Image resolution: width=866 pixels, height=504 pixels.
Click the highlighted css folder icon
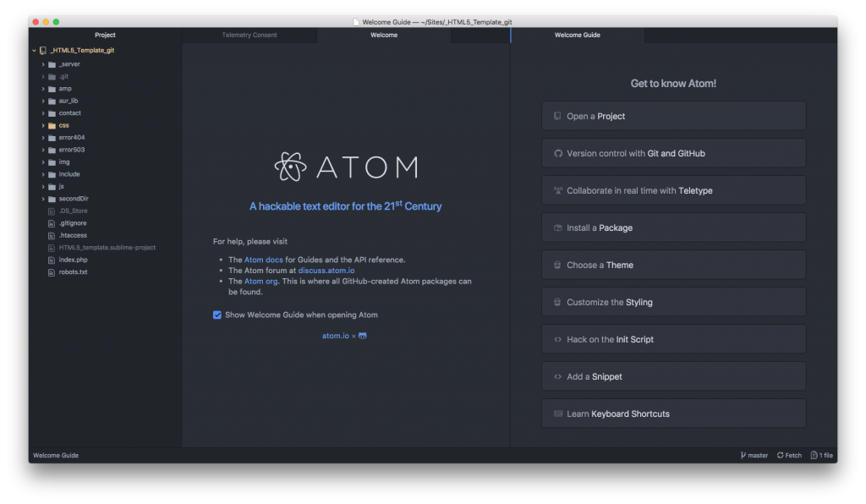pos(52,125)
